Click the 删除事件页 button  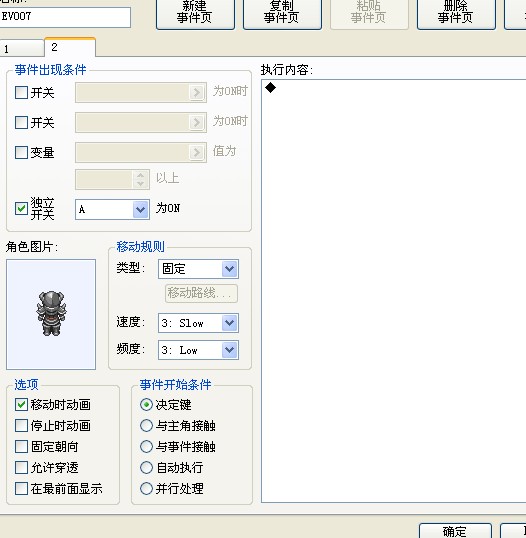tap(456, 14)
